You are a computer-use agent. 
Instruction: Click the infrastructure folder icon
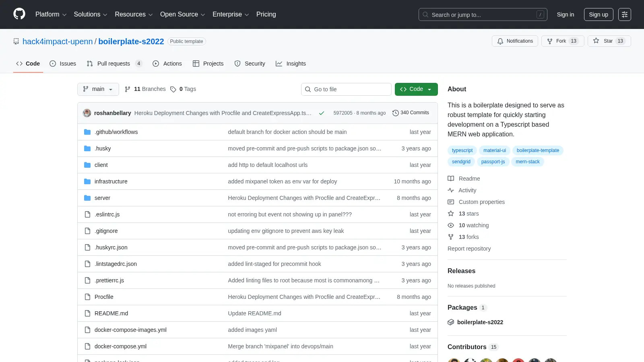[x=87, y=181]
